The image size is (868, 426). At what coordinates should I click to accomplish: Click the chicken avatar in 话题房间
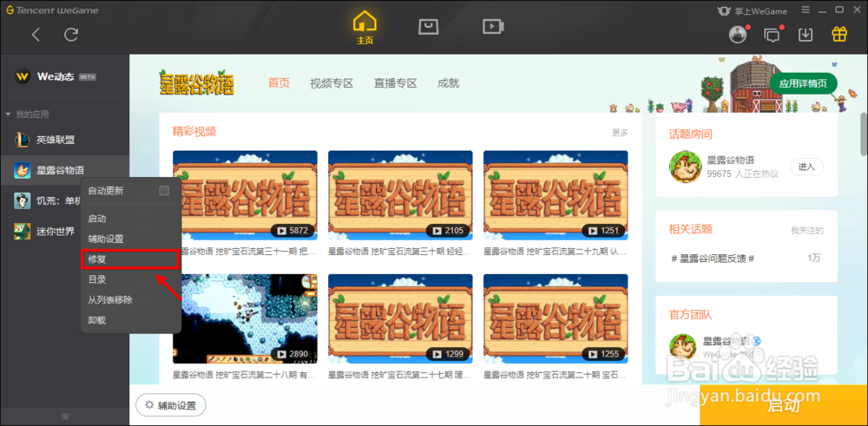686,167
